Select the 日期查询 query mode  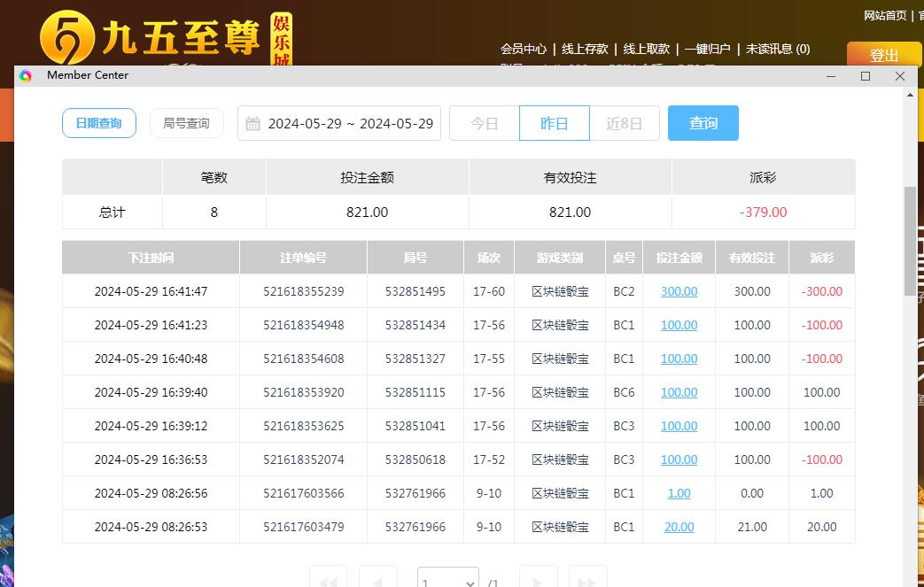(x=98, y=123)
